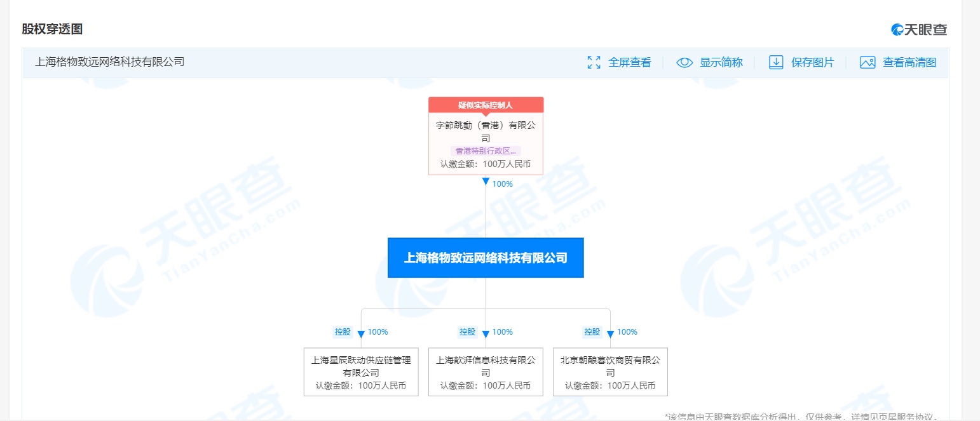Click the 控股 tag above 上海歆湃信息
Image resolution: width=980 pixels, height=421 pixels.
[x=467, y=332]
